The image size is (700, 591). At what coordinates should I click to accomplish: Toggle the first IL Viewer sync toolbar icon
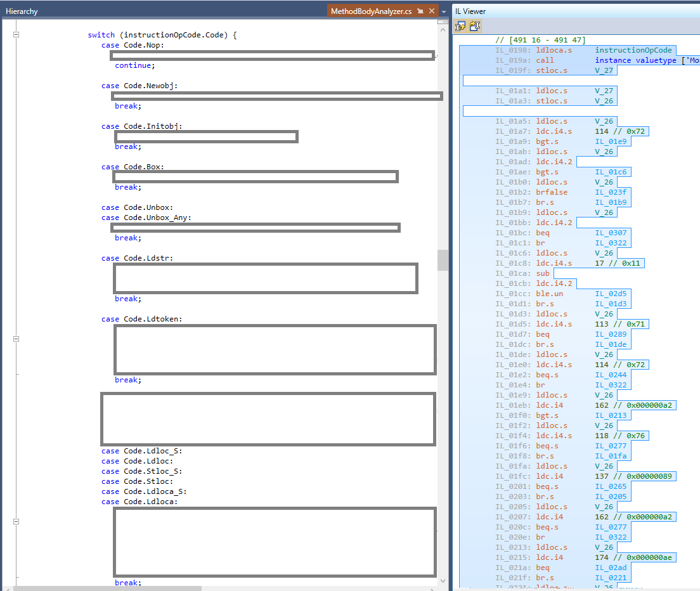[460, 27]
